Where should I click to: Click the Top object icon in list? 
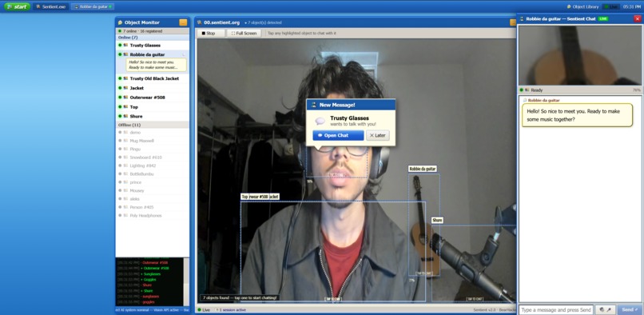(x=125, y=107)
